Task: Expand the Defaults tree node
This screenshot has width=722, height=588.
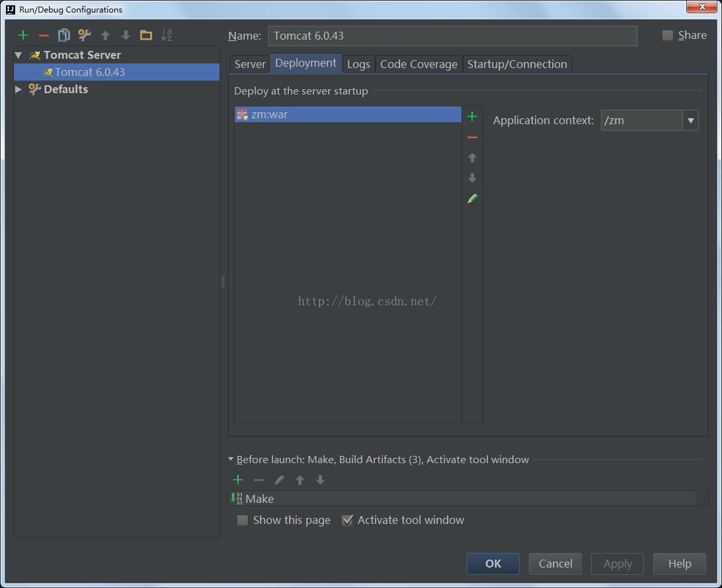Action: coord(18,89)
